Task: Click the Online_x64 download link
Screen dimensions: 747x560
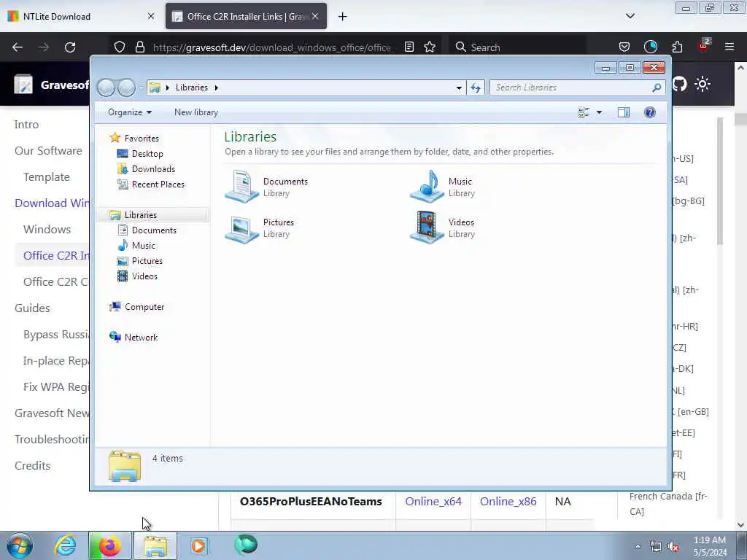Action: point(433,502)
